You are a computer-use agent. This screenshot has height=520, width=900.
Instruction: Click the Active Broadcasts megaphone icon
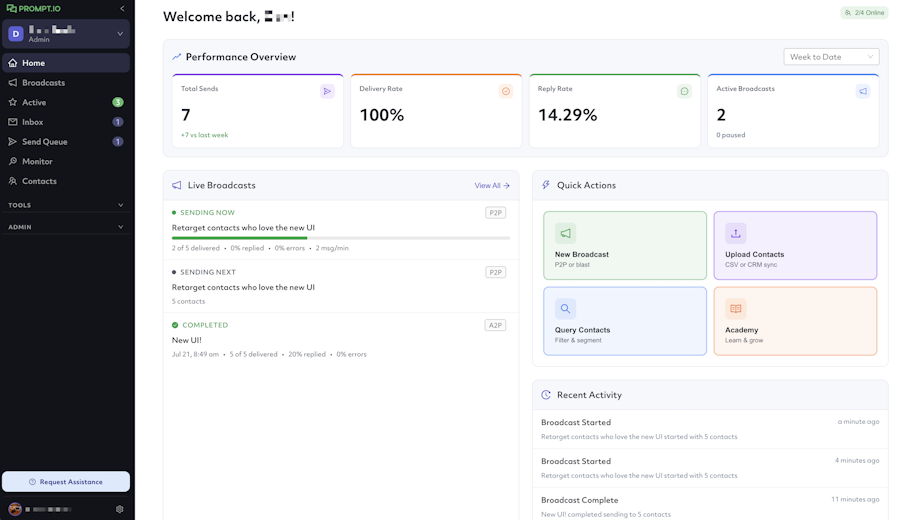click(x=863, y=91)
